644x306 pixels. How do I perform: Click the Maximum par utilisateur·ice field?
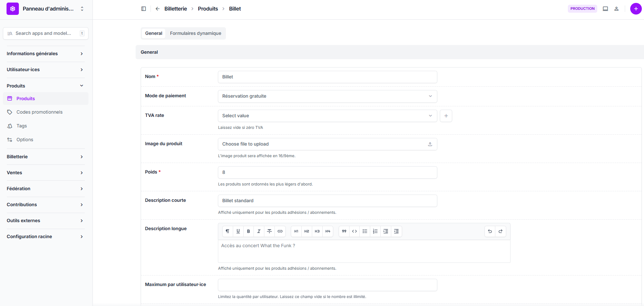[x=327, y=285]
